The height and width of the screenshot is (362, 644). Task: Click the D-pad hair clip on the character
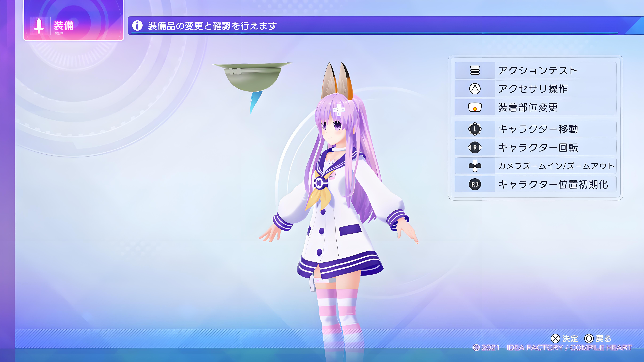(339, 110)
